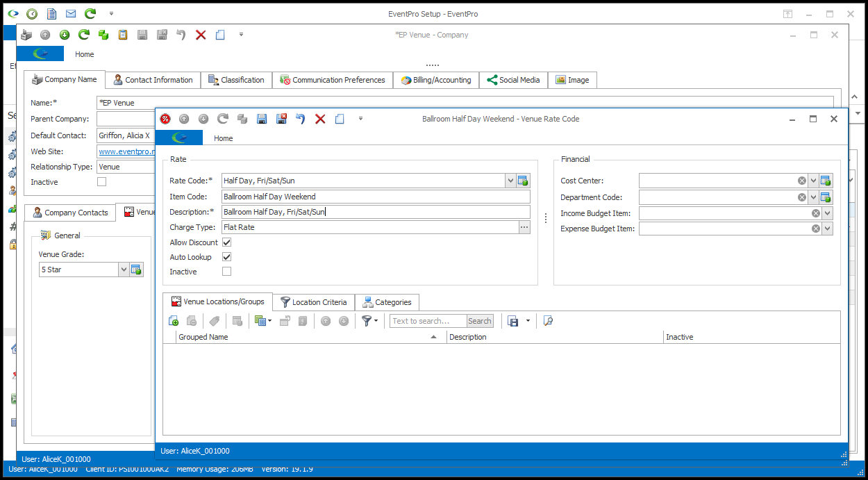
Task: Click green refresh icon in Company window toolbar
Action: 84,35
